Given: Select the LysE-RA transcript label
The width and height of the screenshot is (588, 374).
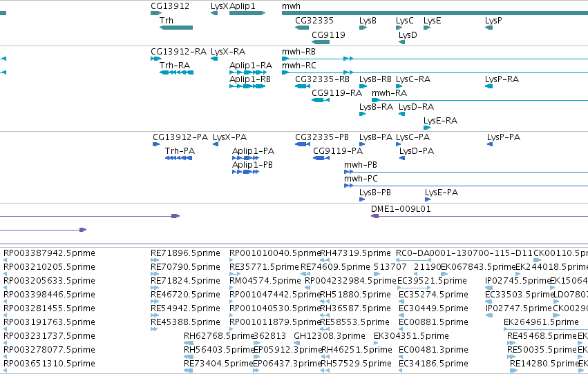Looking at the screenshot, I should (441, 121).
